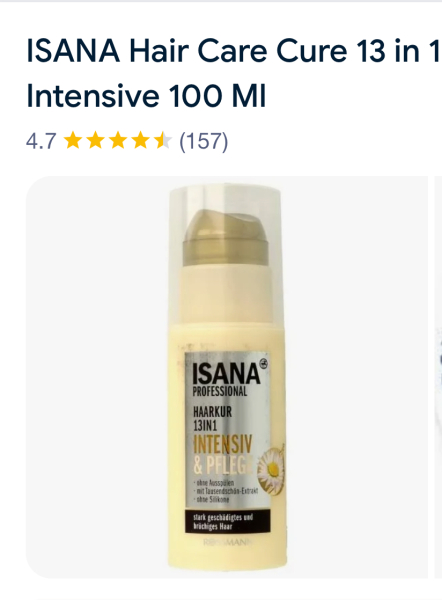This screenshot has width=442, height=600.
Task: Select the ISANA Hair Care Cure title
Action: coord(233,51)
